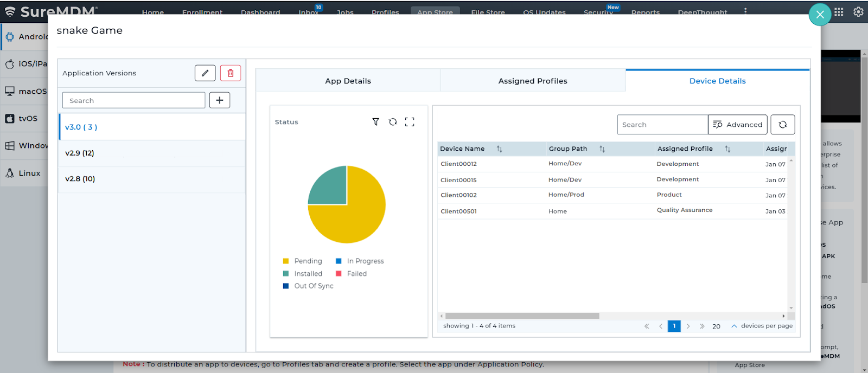Switch to the Device Details tab
This screenshot has width=868, height=373.
click(x=717, y=81)
